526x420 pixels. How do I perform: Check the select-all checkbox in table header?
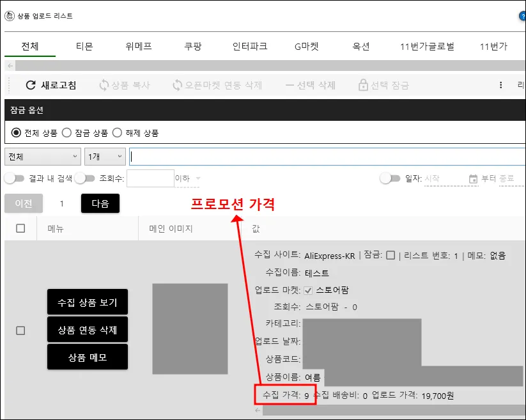tap(20, 228)
